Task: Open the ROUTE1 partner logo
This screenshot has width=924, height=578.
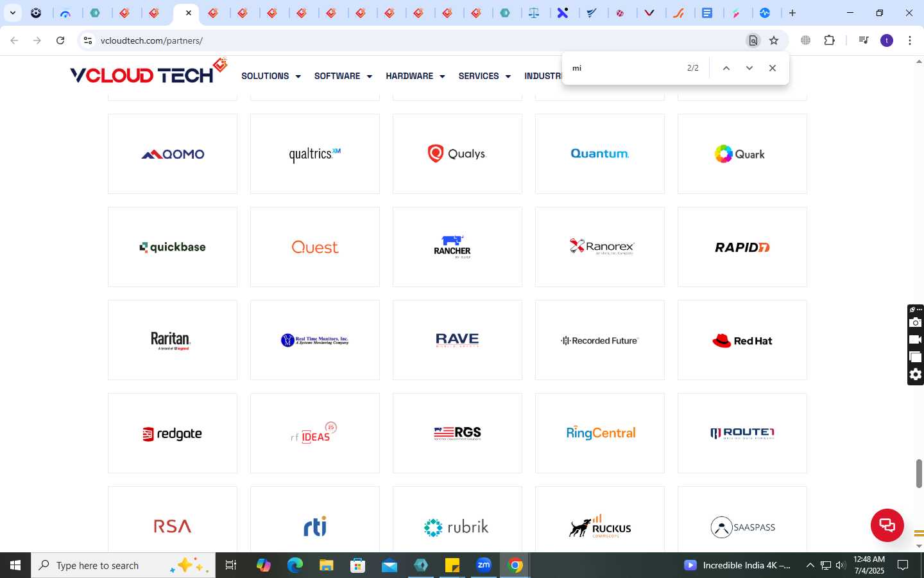Action: (x=742, y=433)
